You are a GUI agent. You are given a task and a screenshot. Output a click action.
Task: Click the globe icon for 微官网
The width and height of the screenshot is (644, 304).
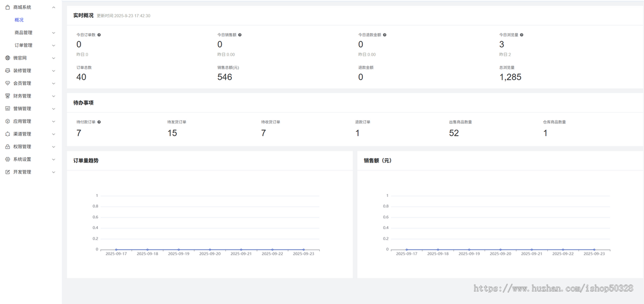coord(8,58)
